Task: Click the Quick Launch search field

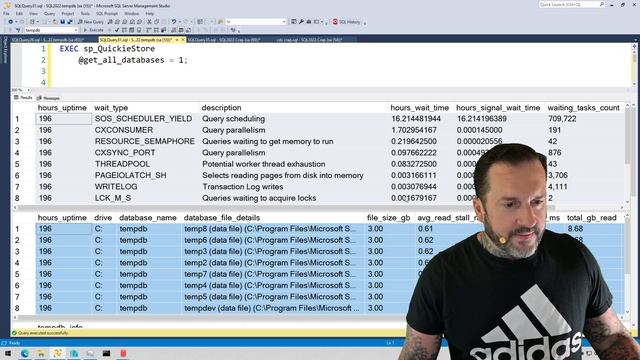Action: pos(571,4)
